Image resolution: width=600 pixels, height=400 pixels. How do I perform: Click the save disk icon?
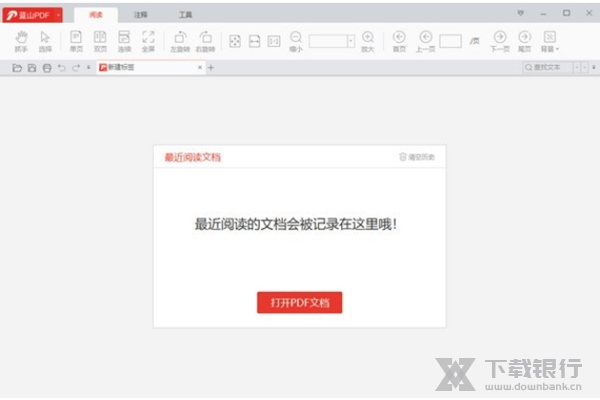32,68
